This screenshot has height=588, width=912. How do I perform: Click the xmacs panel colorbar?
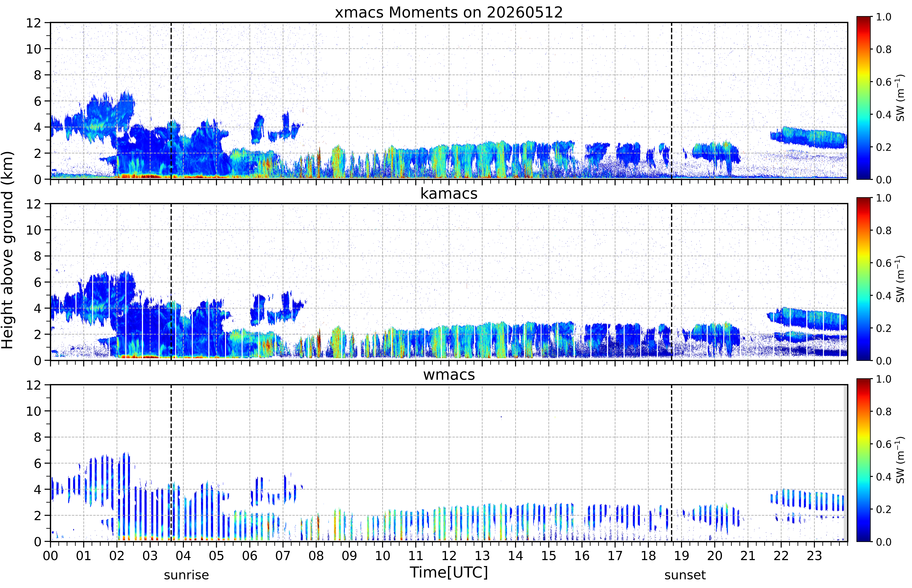click(x=863, y=98)
